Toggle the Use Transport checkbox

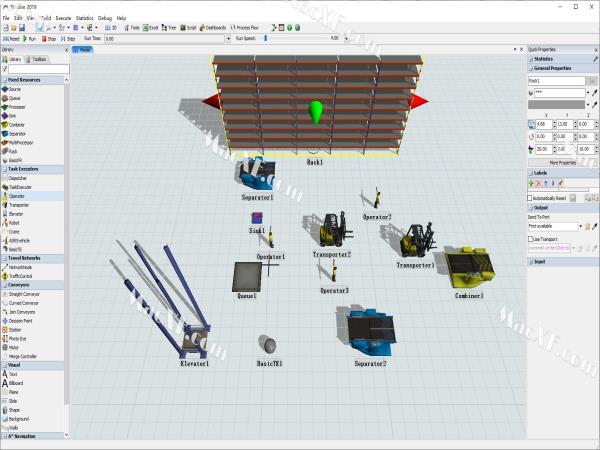(x=530, y=239)
